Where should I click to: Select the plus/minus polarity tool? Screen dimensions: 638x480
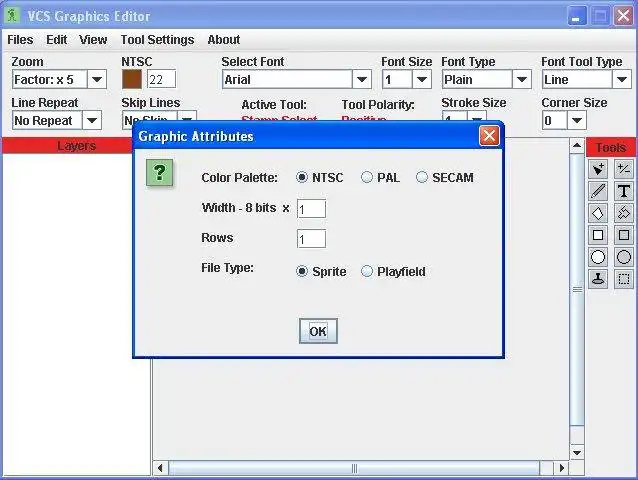pyautogui.click(x=624, y=169)
